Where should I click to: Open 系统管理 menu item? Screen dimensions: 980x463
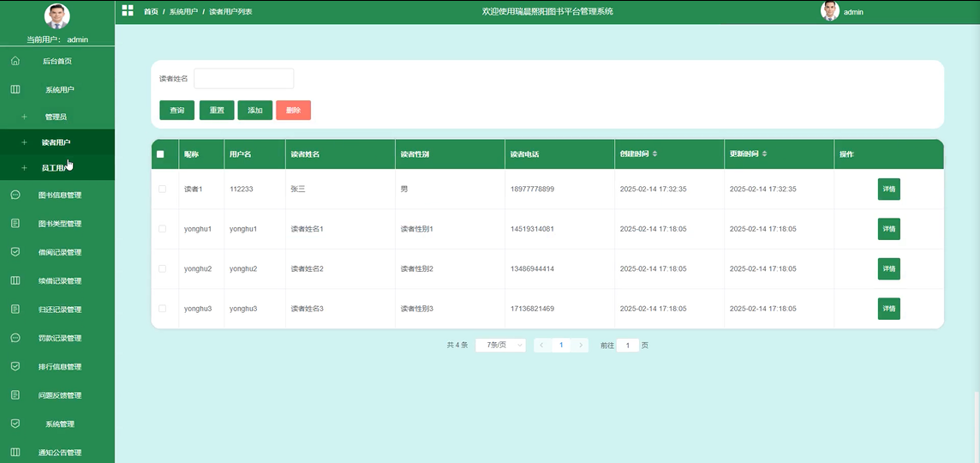[57, 424]
